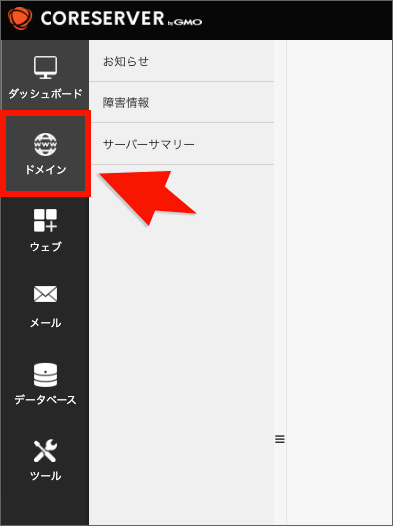
Task: Open the ウェブ grid-plus icon
Action: tap(45, 220)
